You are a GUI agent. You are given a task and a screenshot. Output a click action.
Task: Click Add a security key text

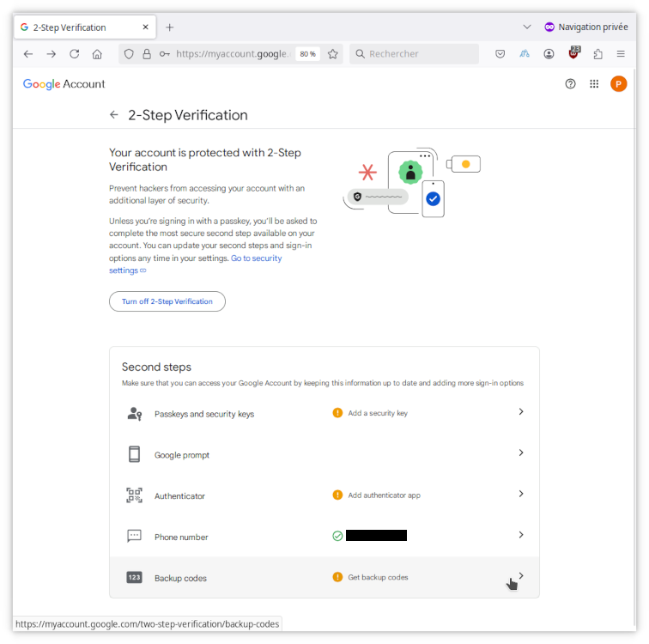378,413
